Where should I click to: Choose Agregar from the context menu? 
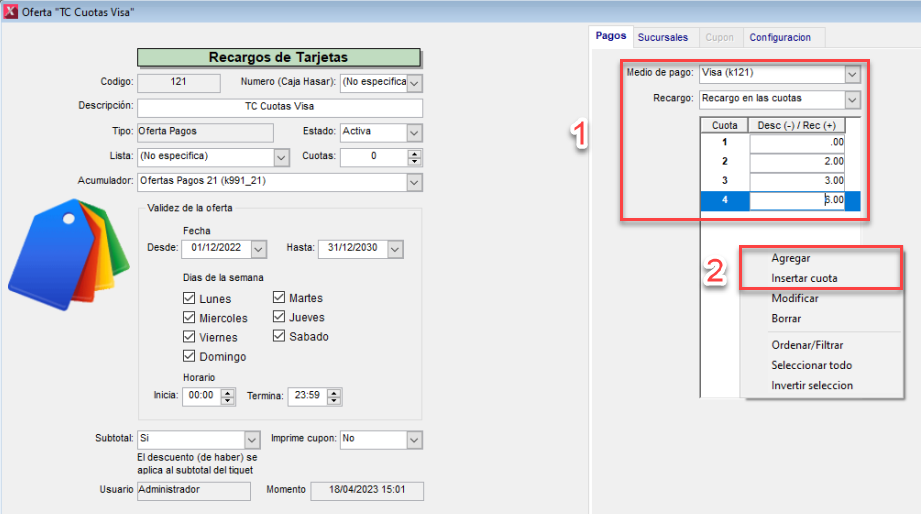click(791, 258)
